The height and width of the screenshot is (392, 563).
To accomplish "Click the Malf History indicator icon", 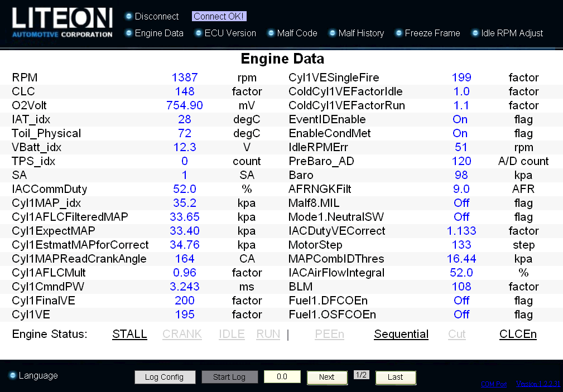I will (x=333, y=33).
